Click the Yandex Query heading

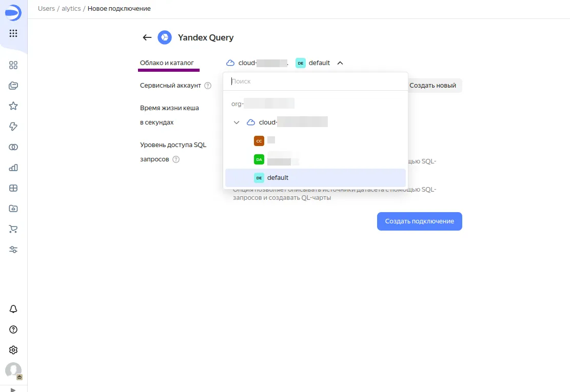(206, 38)
